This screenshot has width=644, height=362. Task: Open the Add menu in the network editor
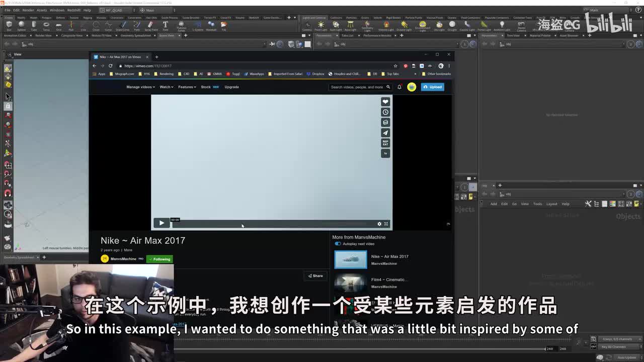[494, 204]
